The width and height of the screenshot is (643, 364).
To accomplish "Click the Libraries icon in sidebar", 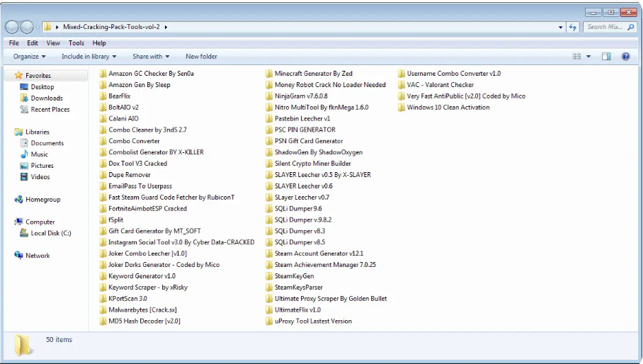I will [x=18, y=132].
